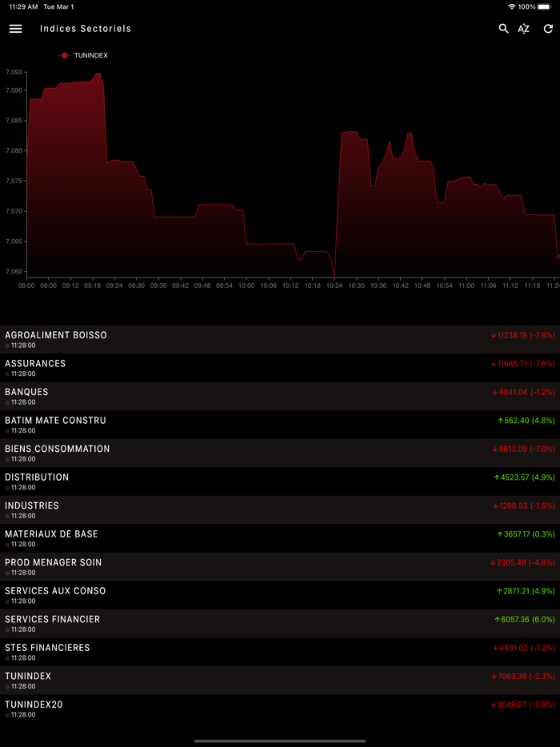The width and height of the screenshot is (560, 747).
Task: Tap value 3049.27 (-3.9%)
Action: [x=523, y=705]
